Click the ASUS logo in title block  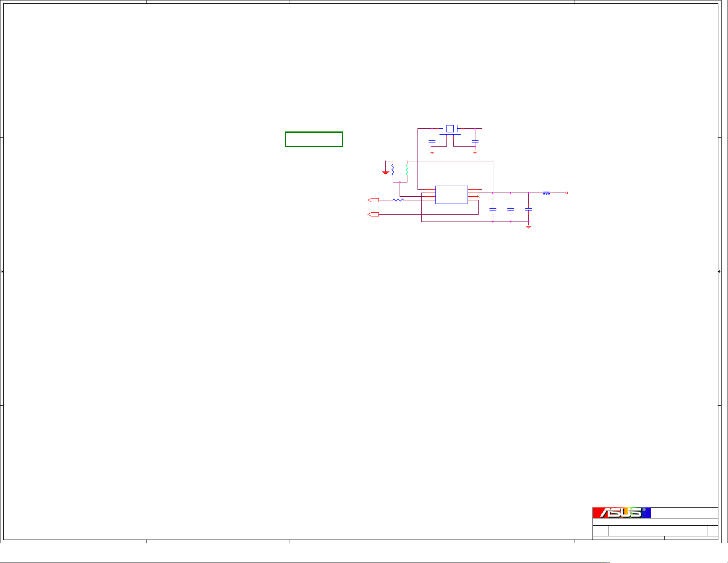click(x=621, y=513)
